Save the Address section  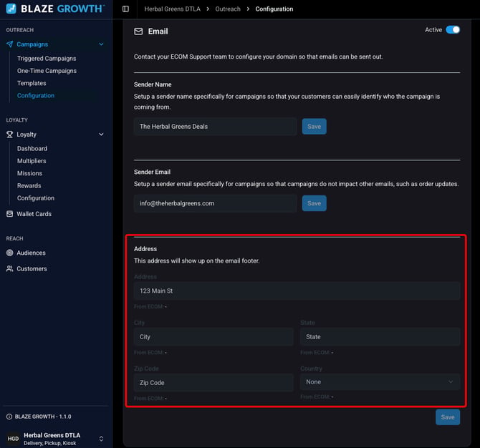click(448, 417)
